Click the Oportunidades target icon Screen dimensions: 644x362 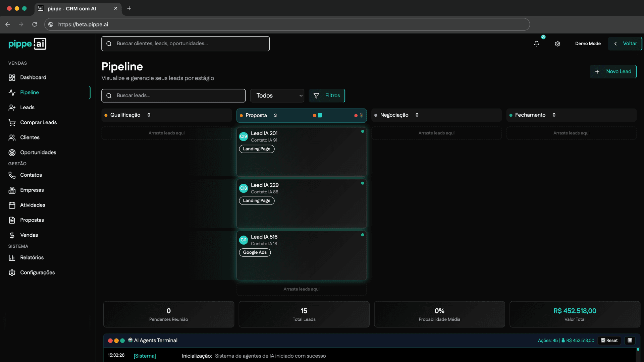(x=12, y=153)
